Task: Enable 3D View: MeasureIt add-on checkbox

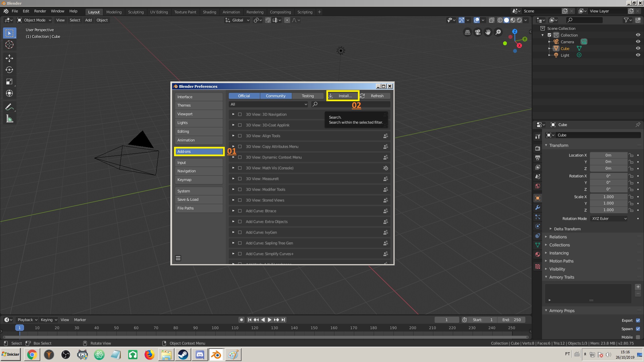Action: [x=240, y=179]
